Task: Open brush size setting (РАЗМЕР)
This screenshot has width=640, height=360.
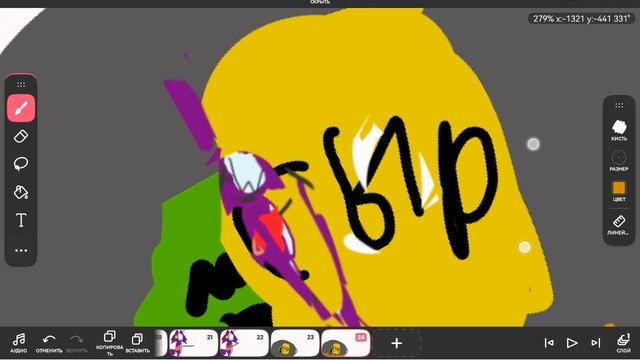Action: click(619, 161)
